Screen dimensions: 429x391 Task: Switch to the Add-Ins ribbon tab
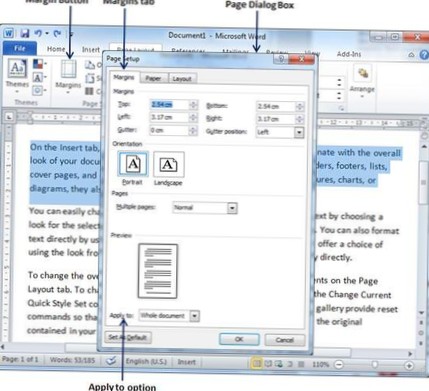pyautogui.click(x=349, y=54)
